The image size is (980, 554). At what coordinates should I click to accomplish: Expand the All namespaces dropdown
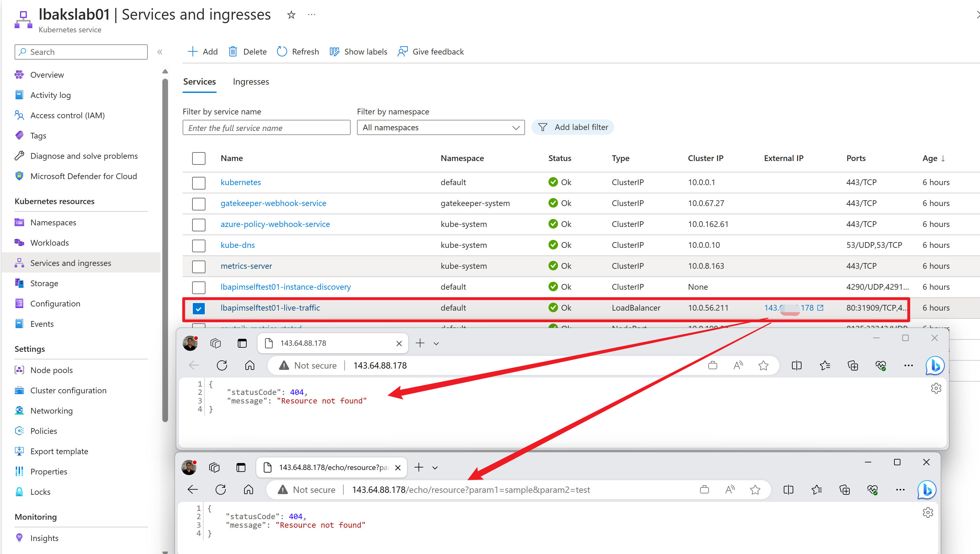pos(440,128)
